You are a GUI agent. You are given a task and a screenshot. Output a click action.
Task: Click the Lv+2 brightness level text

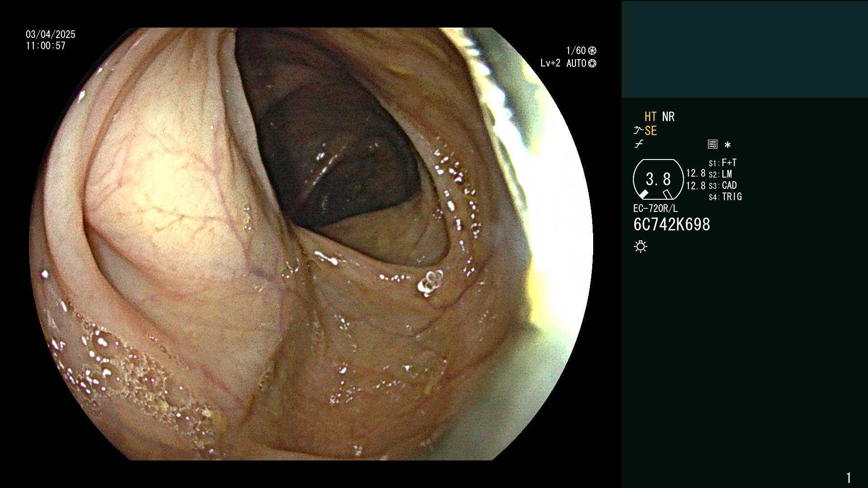[550, 63]
